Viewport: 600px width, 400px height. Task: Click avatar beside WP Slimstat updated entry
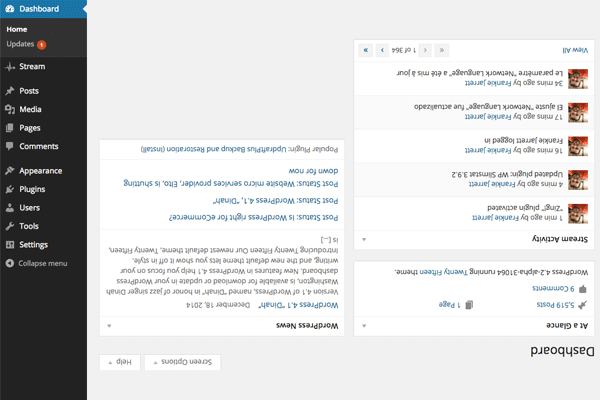[578, 180]
